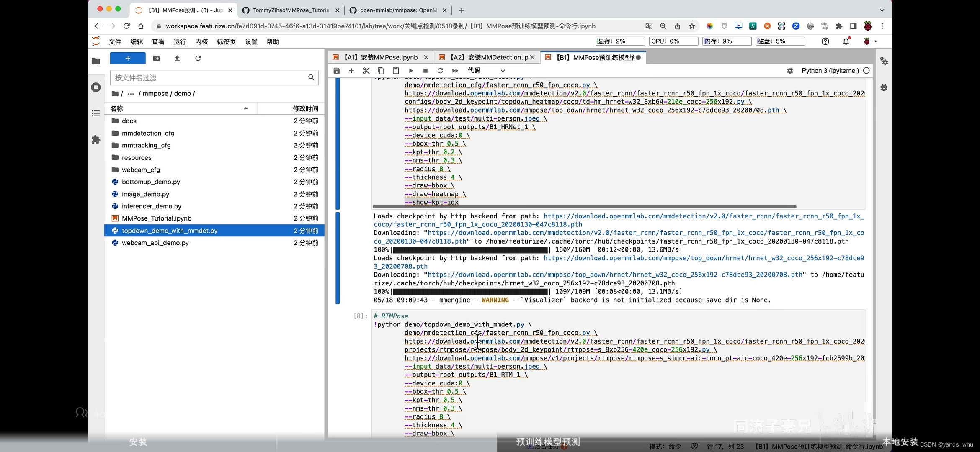Go to mmpose folder in breadcrumb
980x452 pixels.
pos(155,93)
